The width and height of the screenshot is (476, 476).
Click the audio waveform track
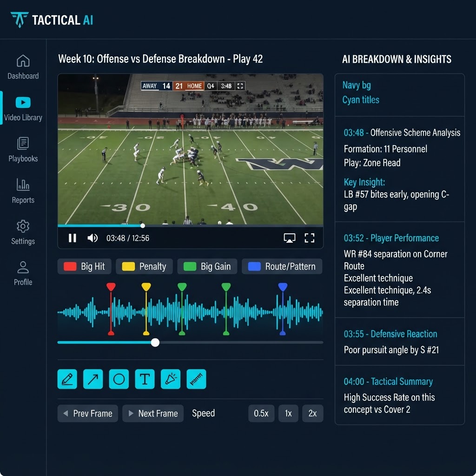coord(190,312)
